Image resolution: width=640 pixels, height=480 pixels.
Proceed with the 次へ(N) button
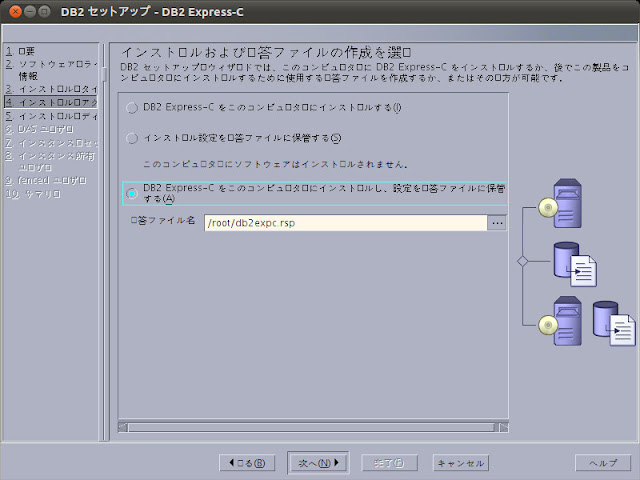[318, 463]
